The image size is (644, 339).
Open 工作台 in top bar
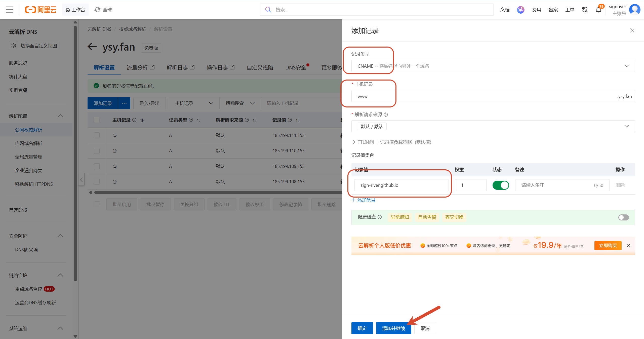coord(75,10)
